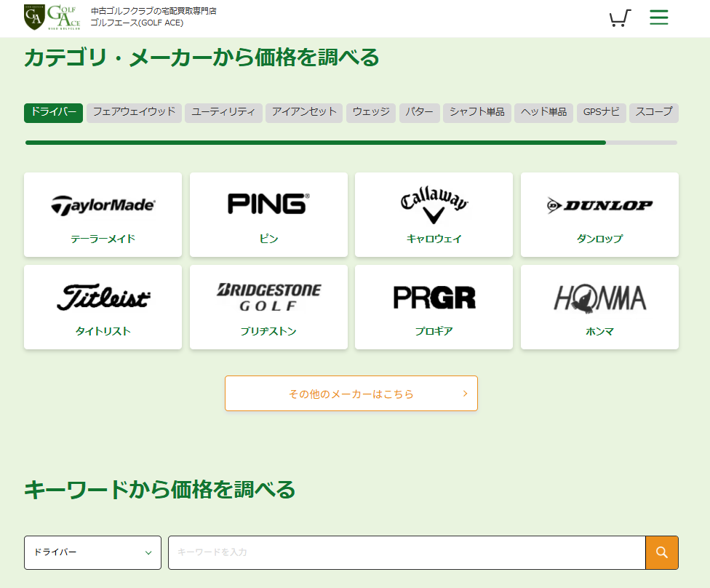Open the shopping cart icon
The image size is (710, 588).
(x=619, y=18)
